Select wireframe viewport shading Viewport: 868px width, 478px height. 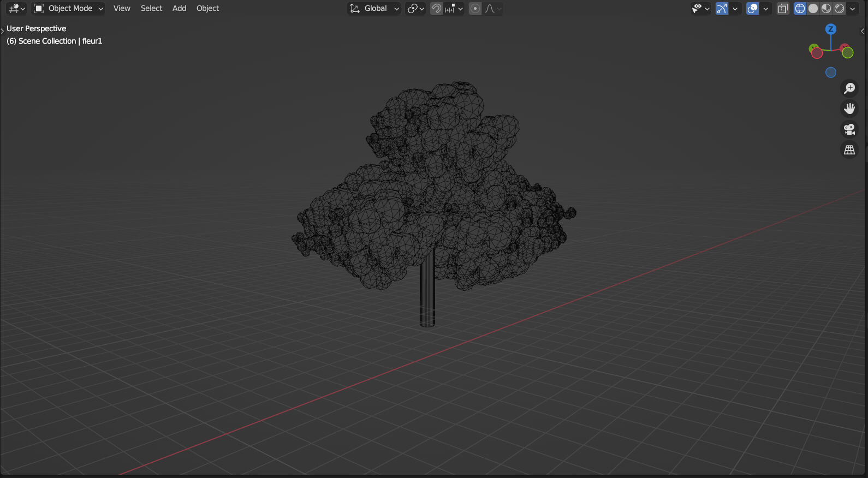(x=800, y=8)
